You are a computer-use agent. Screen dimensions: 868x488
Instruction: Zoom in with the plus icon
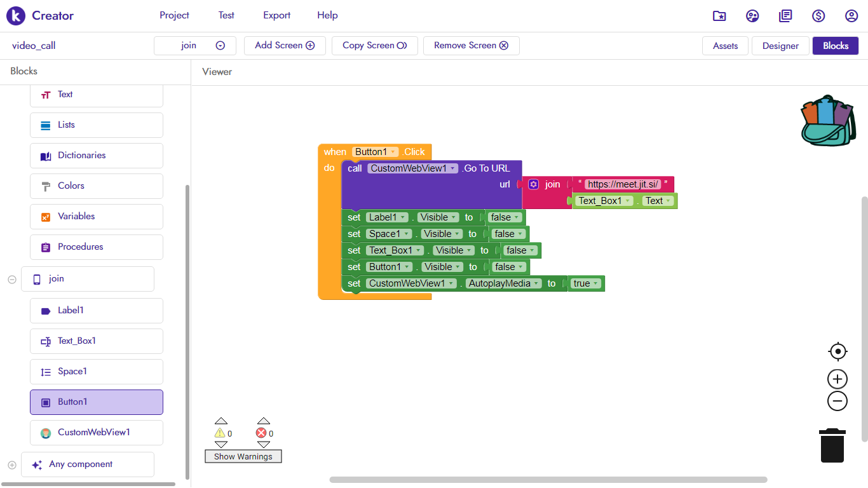pos(837,379)
